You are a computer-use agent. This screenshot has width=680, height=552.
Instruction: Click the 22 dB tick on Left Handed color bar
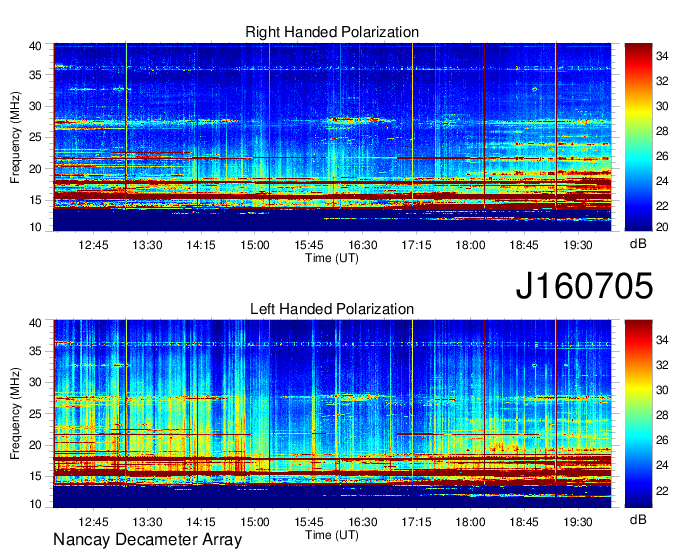(662, 490)
